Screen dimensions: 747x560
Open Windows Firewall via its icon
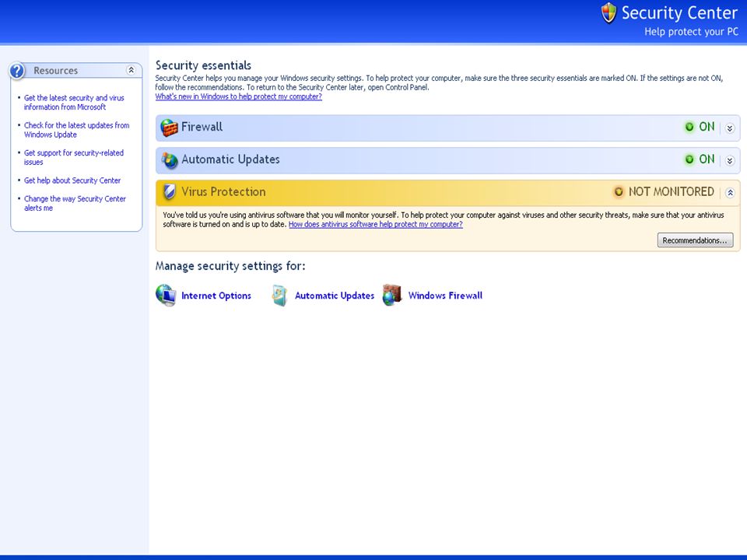click(x=392, y=296)
